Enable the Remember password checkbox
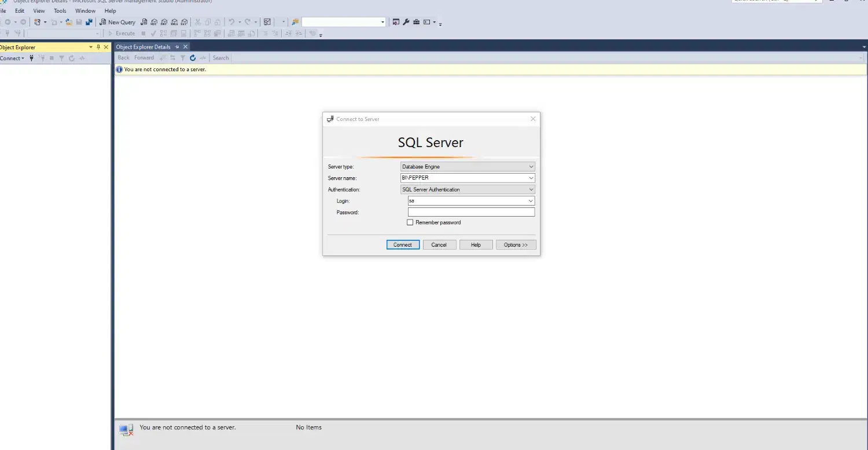The width and height of the screenshot is (868, 450). point(410,222)
